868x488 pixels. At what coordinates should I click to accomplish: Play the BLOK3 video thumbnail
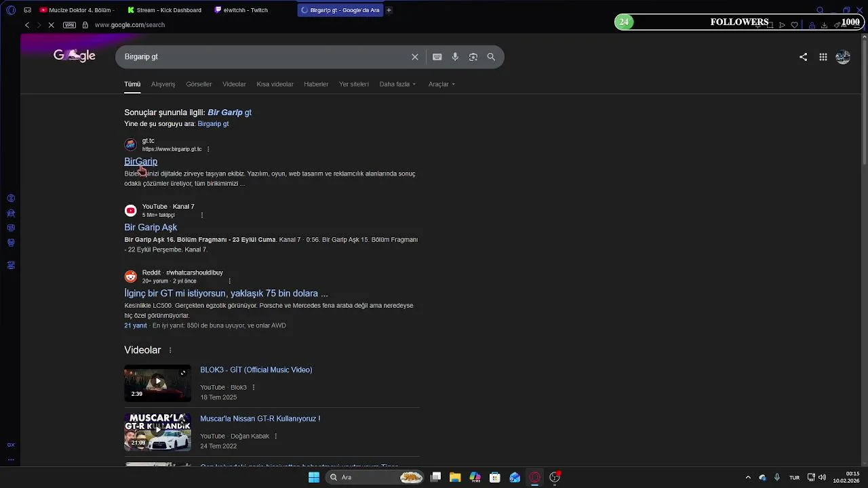(157, 383)
